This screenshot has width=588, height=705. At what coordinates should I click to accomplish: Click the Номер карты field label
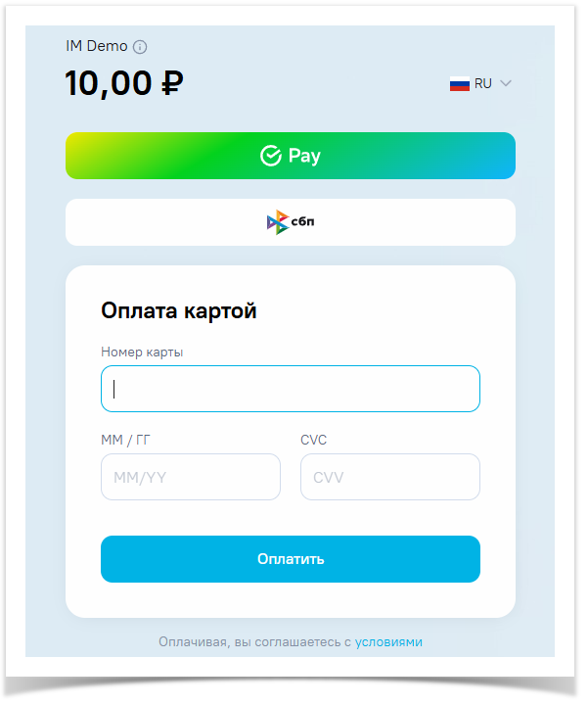pos(142,352)
